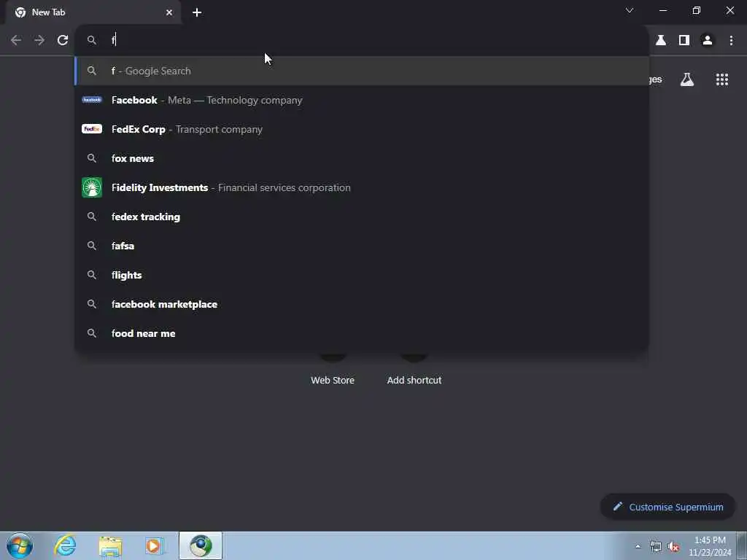Click Customise Supermium button
The width and height of the screenshot is (747, 560).
point(668,507)
